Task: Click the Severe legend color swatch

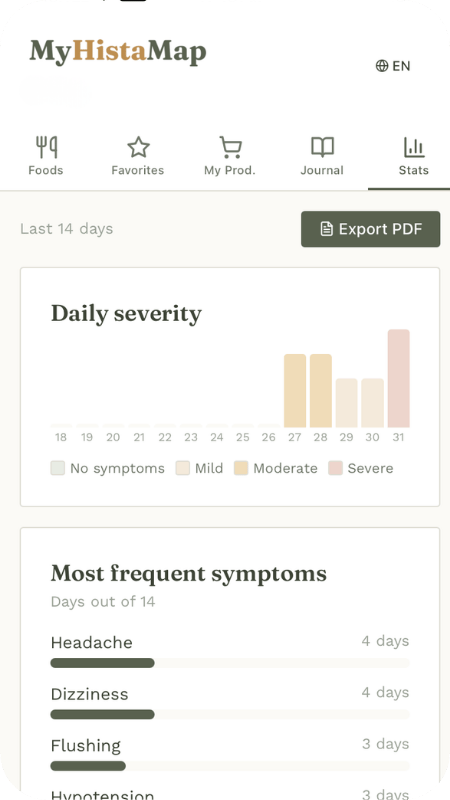Action: 335,468
